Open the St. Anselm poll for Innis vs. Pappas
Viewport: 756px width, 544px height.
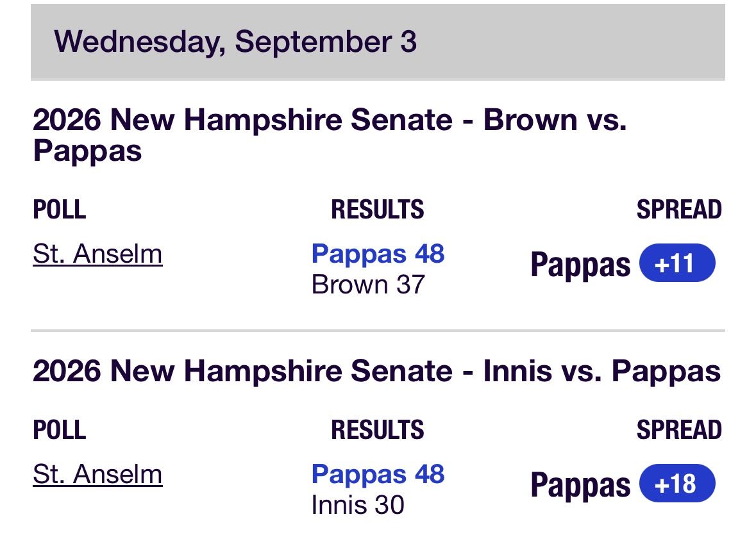pos(97,474)
